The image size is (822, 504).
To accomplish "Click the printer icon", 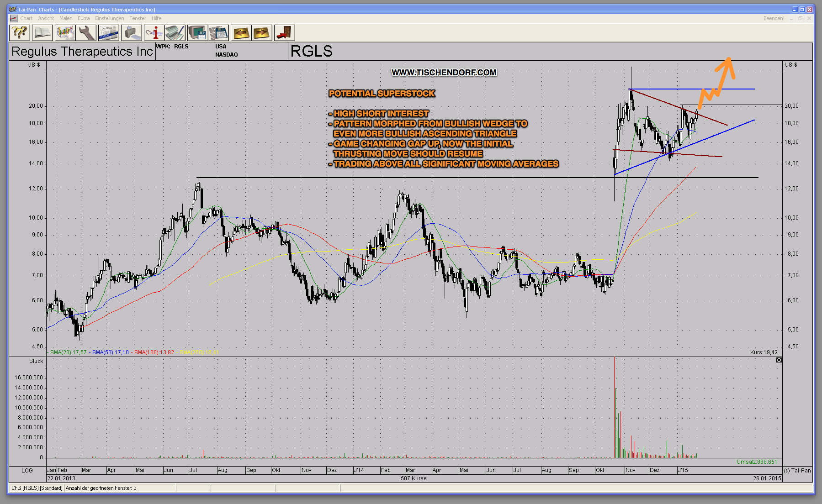I will [131, 33].
